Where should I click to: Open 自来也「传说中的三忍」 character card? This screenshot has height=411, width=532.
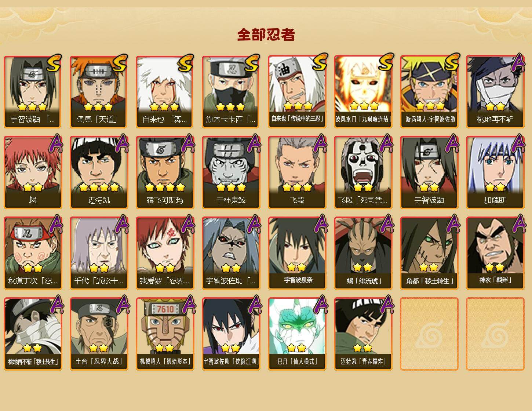[x=297, y=92]
